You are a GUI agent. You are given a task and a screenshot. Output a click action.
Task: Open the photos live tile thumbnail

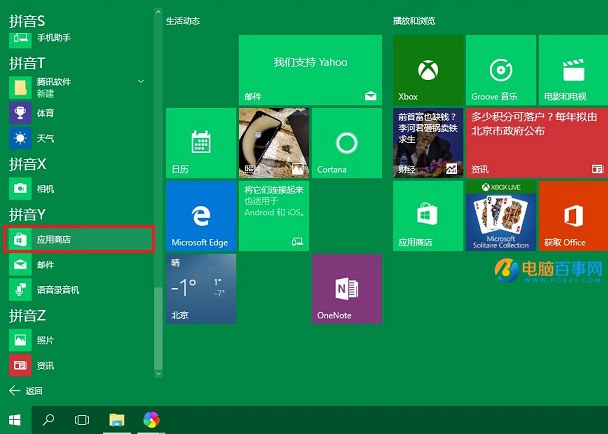click(x=274, y=143)
